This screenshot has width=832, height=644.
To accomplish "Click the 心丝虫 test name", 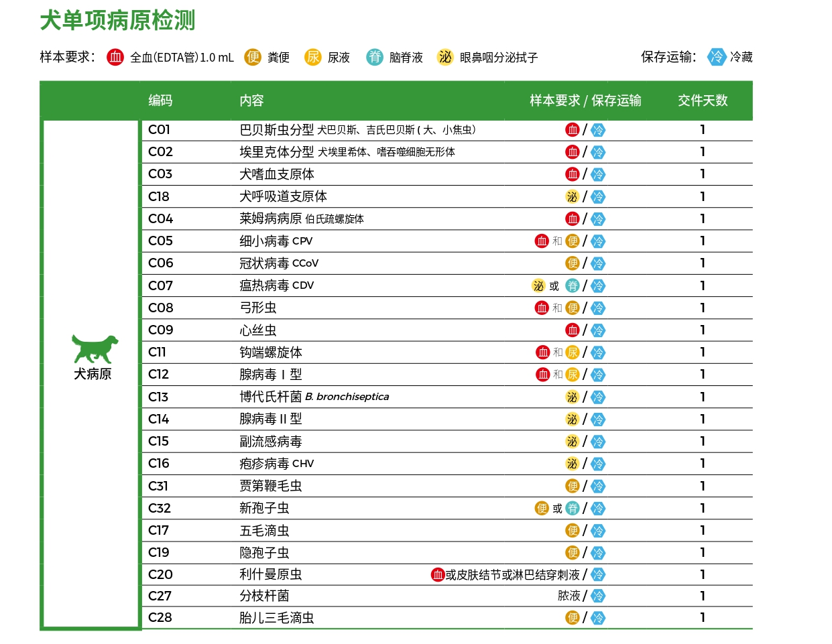I will coord(258,330).
